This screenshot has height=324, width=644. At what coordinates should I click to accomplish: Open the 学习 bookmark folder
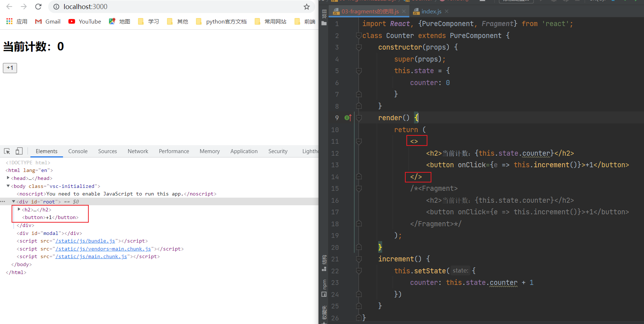[x=149, y=21]
